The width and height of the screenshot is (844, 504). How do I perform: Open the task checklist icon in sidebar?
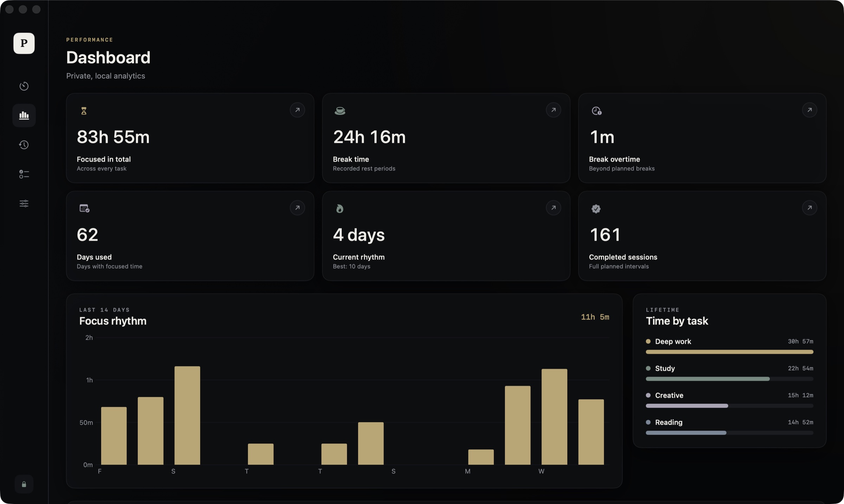24,174
